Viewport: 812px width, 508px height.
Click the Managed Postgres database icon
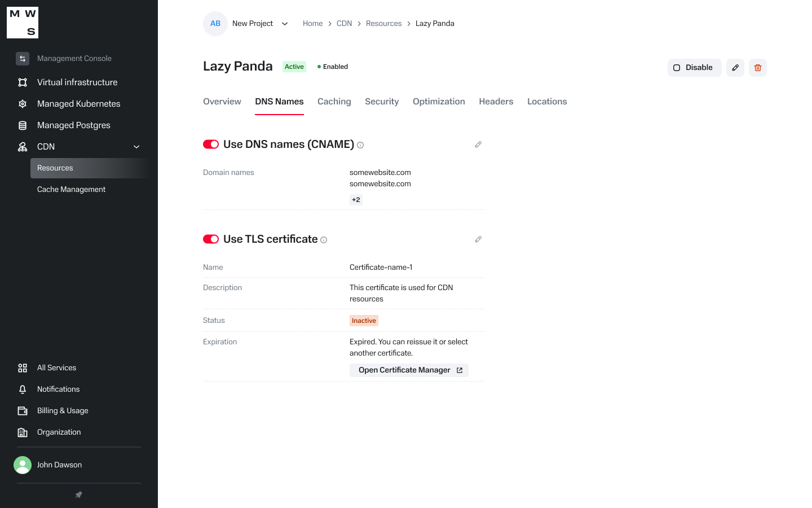(x=23, y=125)
